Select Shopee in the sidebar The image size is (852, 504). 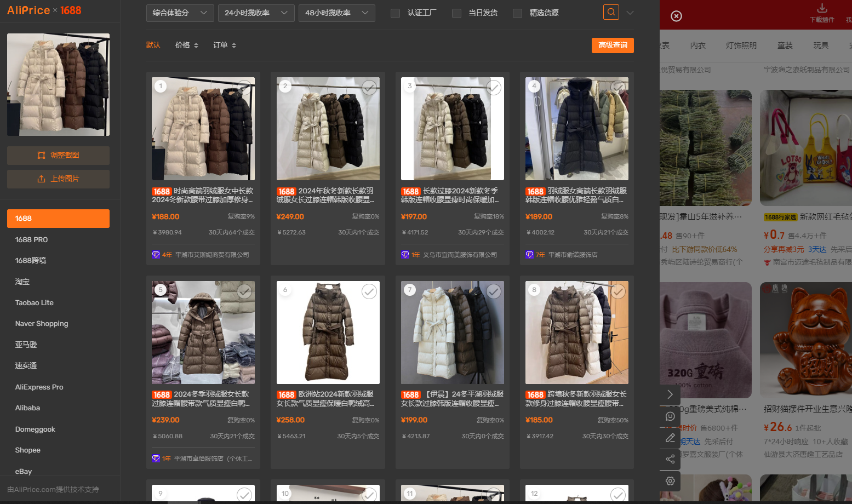pos(58,450)
